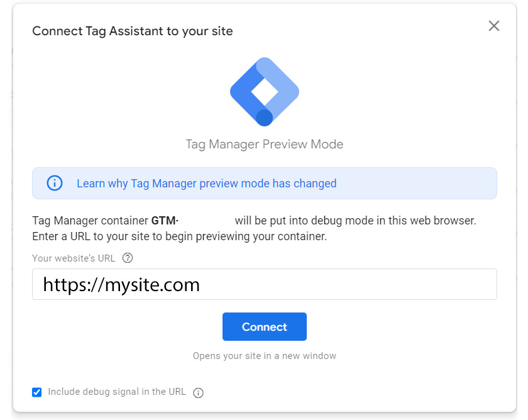Click info icon next to debug signal option
Image resolution: width=528 pixels, height=420 pixels.
click(199, 393)
